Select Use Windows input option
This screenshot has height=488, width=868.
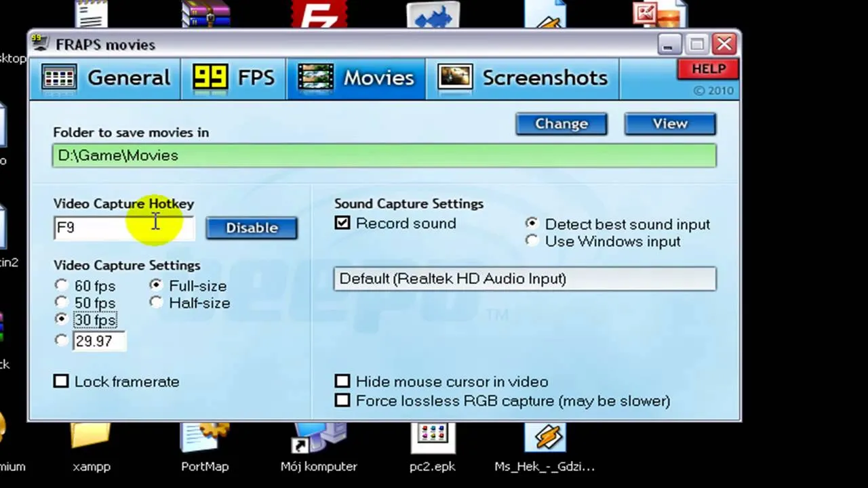532,241
